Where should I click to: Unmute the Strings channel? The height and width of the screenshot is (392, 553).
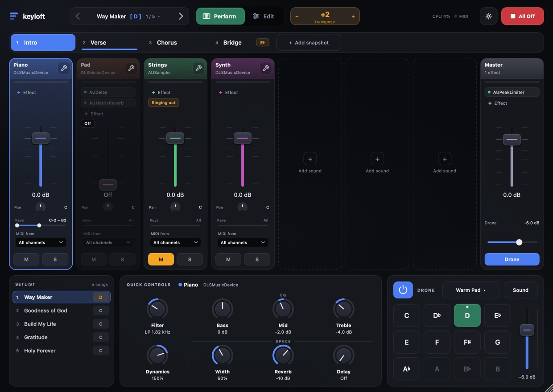point(161,259)
